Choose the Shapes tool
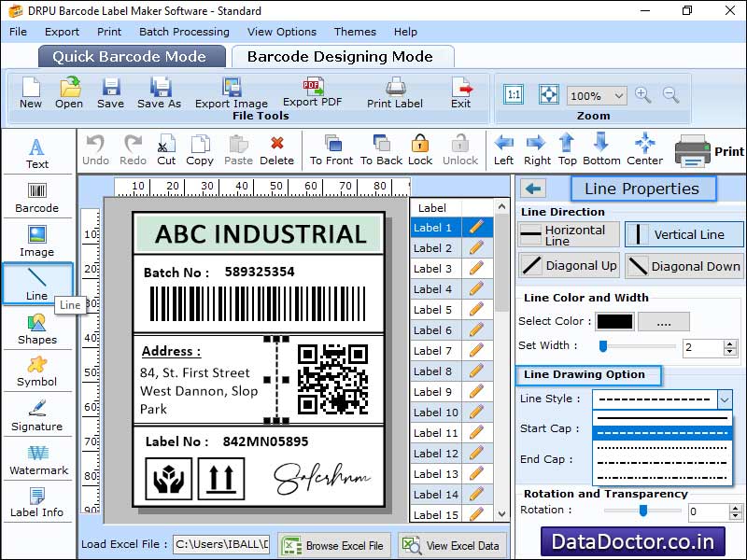747x560 pixels. coord(37,329)
